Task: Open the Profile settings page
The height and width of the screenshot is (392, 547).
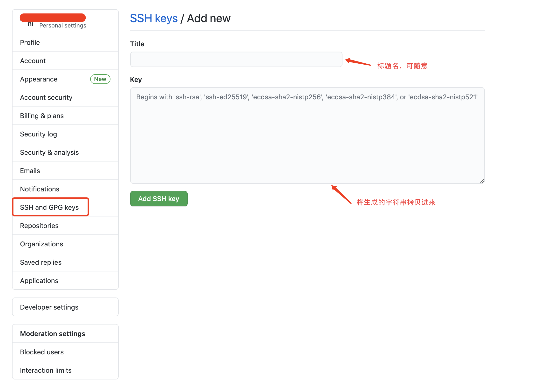Action: tap(30, 42)
